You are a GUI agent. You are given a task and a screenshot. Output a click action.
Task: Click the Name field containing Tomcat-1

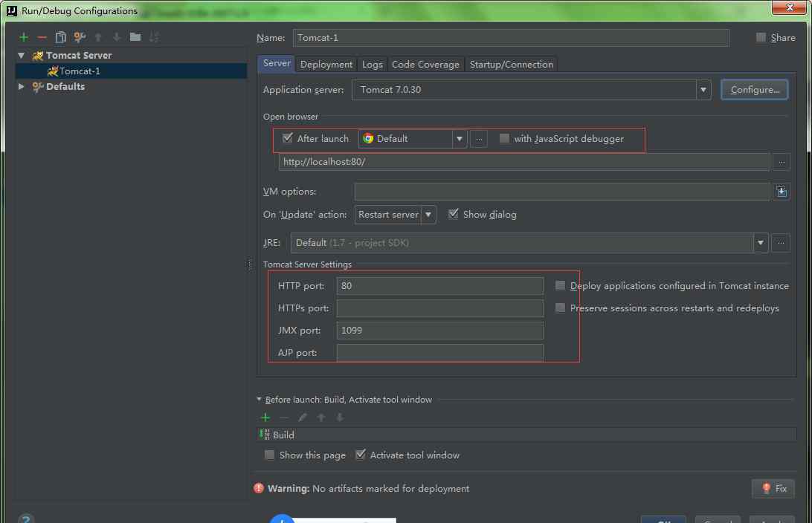click(x=511, y=38)
